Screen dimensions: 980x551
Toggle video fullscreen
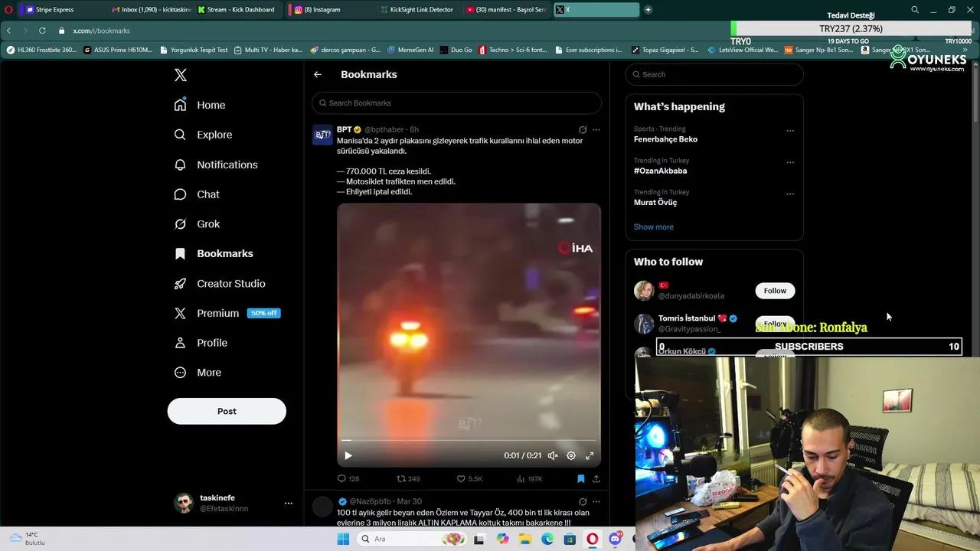(590, 455)
